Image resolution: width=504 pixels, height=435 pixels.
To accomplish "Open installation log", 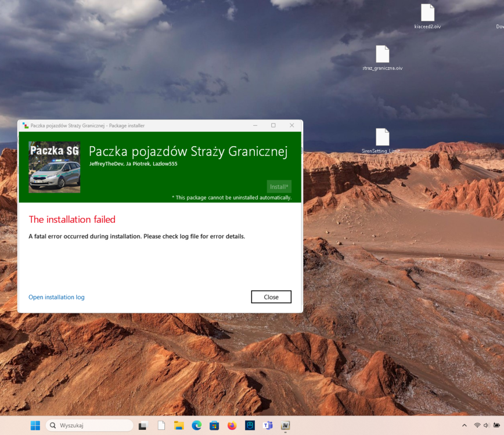I will point(56,297).
